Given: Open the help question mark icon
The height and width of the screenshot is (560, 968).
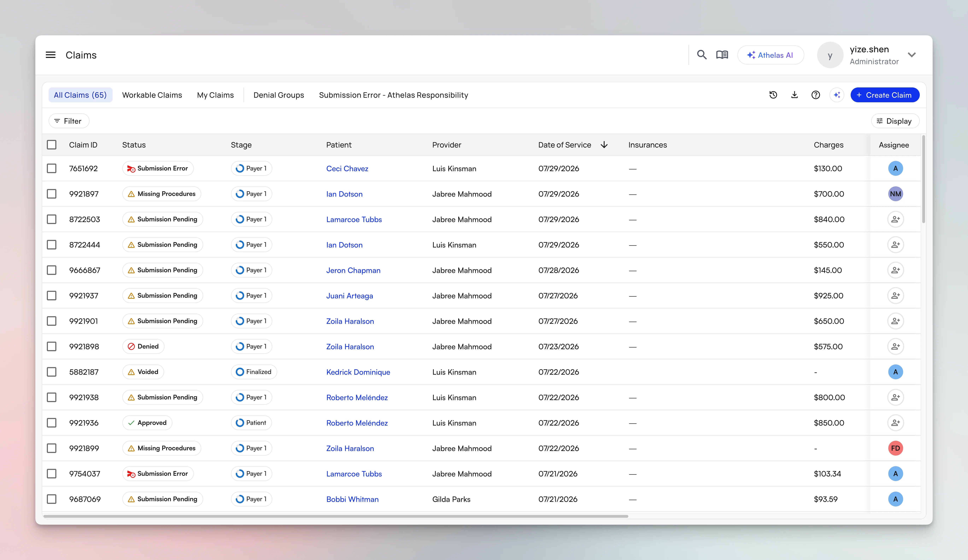Looking at the screenshot, I should tap(816, 95).
